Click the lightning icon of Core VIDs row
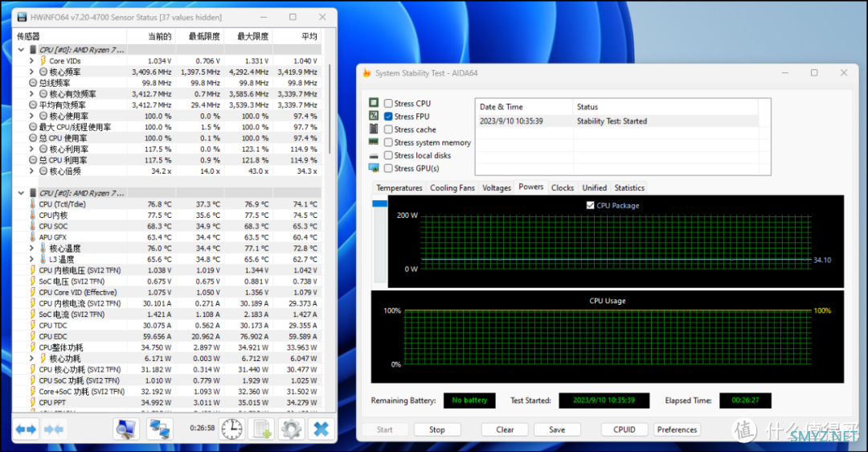The image size is (868, 452). pyautogui.click(x=43, y=60)
